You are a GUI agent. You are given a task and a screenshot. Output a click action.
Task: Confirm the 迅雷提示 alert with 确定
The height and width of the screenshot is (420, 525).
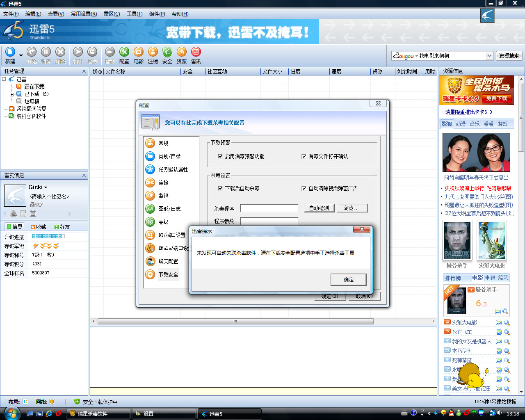348,280
